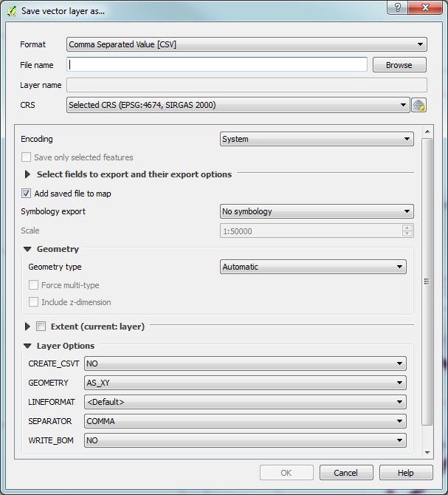Decrease Scale with the down stepper arrow
448x495 pixels.
tap(407, 234)
